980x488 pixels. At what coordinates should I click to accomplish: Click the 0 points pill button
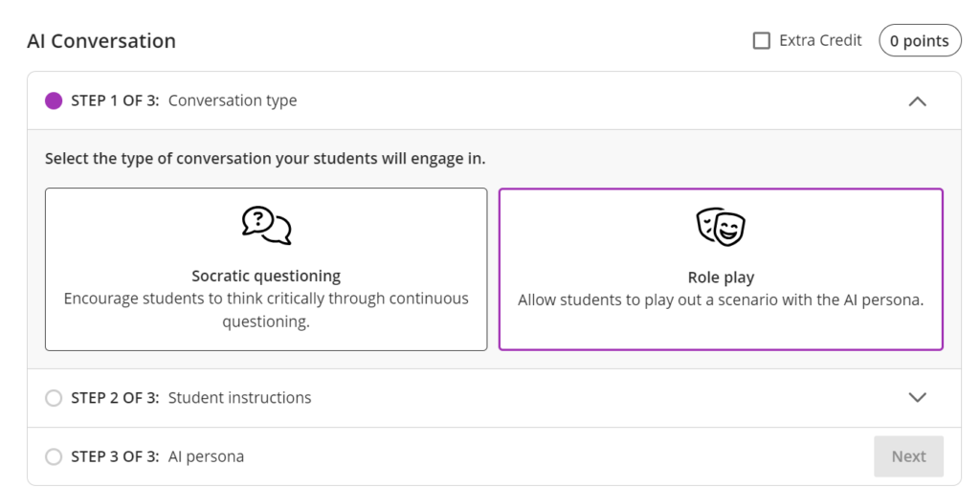920,41
